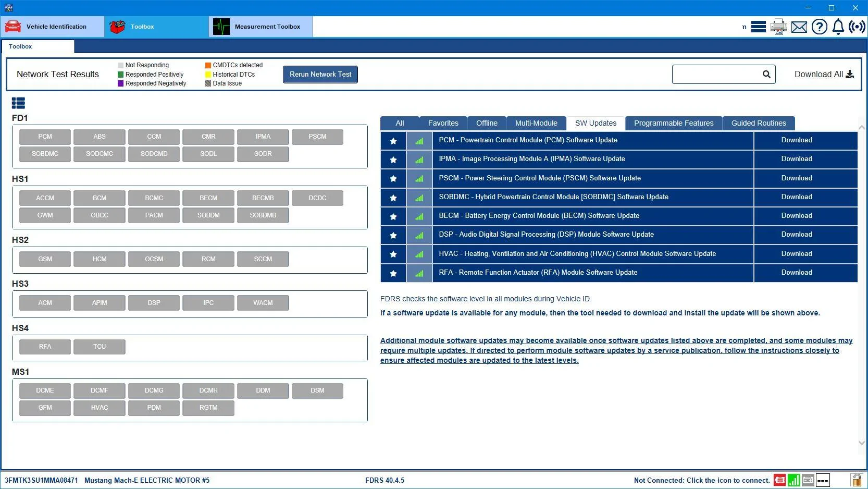Click the grey device icon in status bar
This screenshot has height=489, width=868.
pos(808,480)
